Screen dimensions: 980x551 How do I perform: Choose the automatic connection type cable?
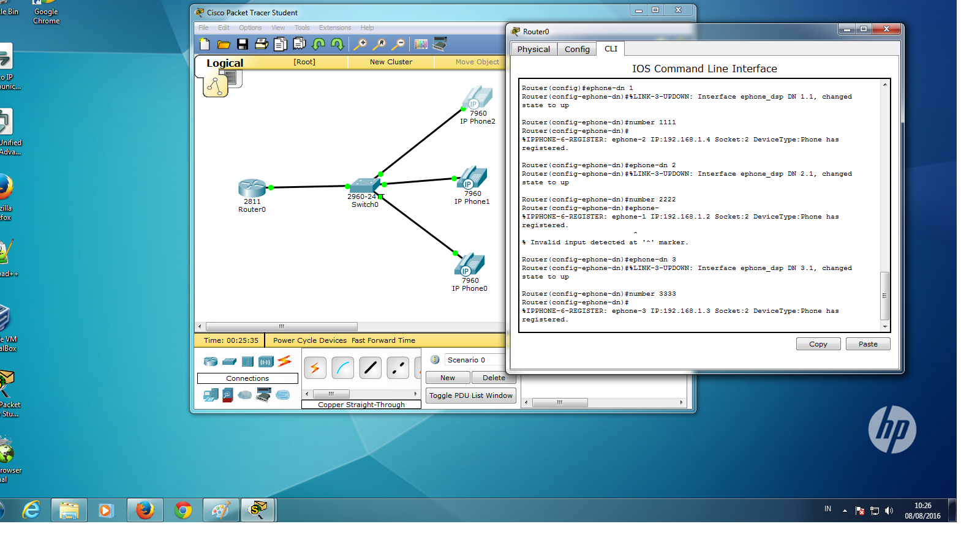pyautogui.click(x=315, y=368)
